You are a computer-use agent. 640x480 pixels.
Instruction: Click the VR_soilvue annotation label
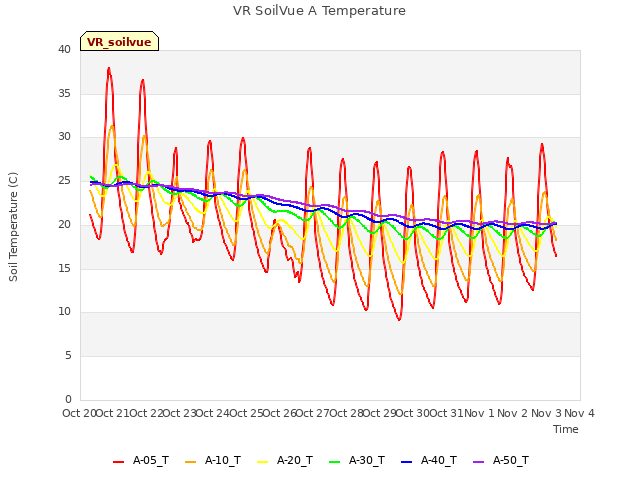tap(119, 42)
